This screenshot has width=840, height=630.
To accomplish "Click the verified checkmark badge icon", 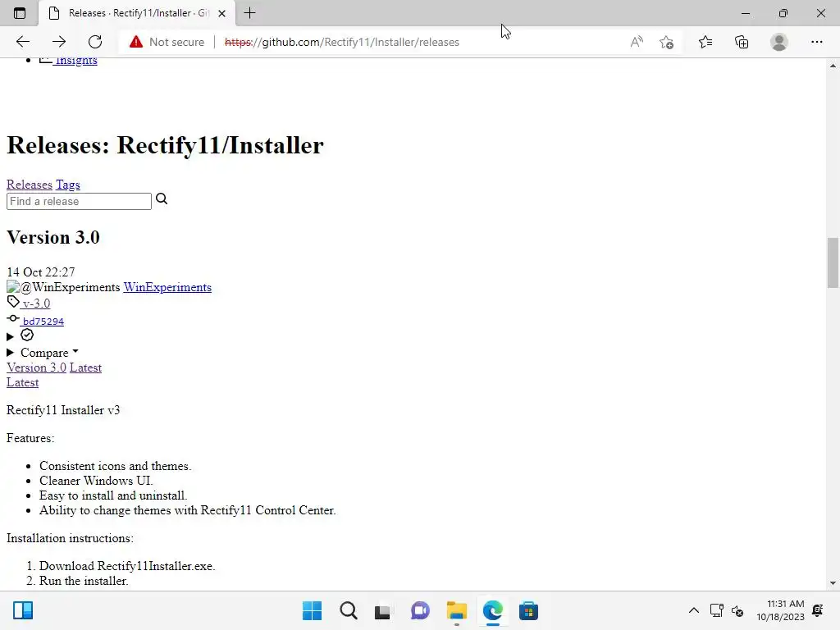I will [27, 336].
